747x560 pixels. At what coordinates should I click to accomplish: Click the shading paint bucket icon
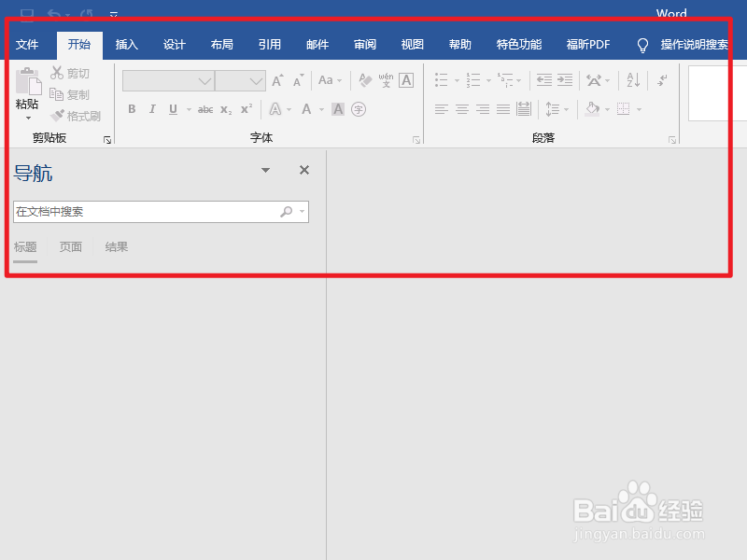click(593, 109)
